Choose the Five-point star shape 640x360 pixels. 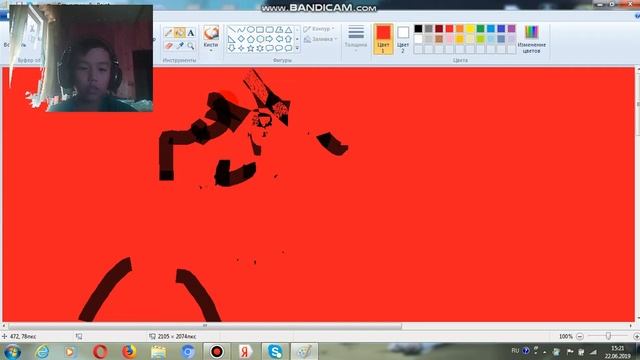250,48
